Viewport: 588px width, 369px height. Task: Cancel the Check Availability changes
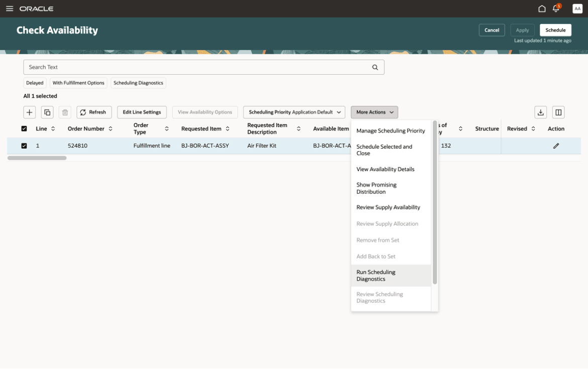492,30
